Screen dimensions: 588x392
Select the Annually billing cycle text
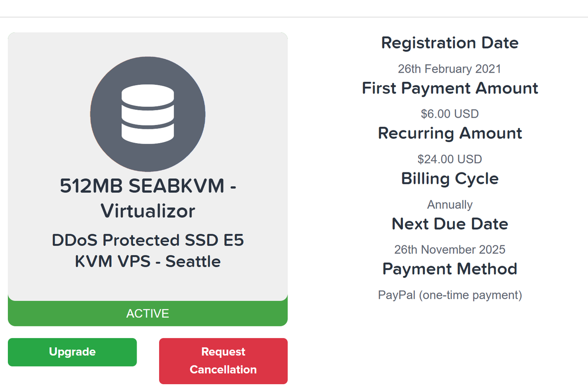[449, 204]
